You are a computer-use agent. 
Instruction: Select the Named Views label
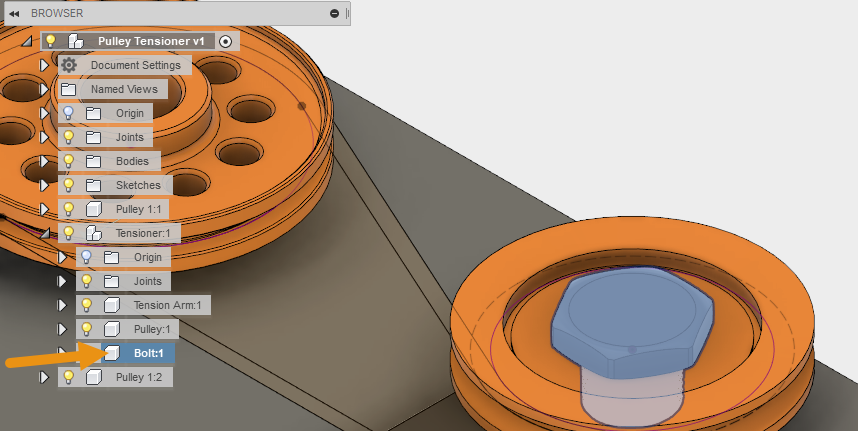point(124,89)
